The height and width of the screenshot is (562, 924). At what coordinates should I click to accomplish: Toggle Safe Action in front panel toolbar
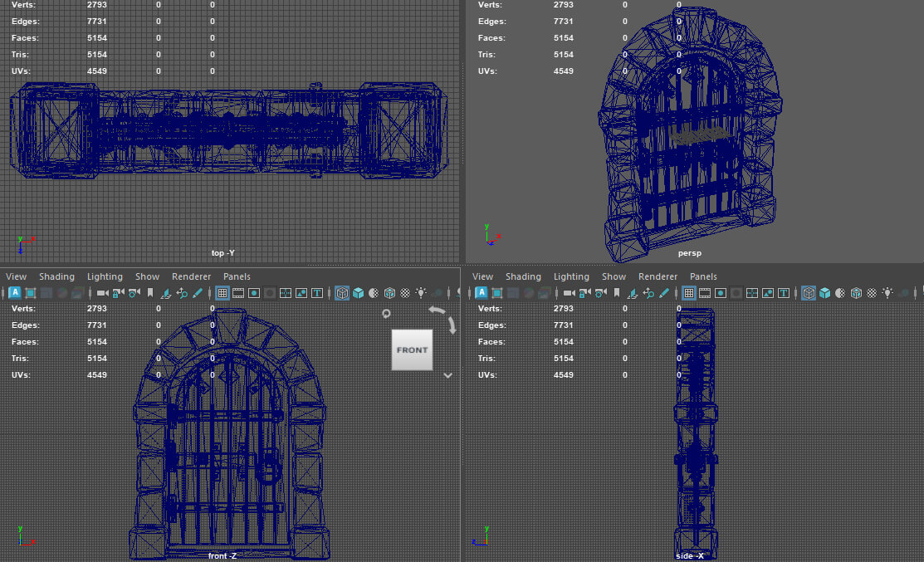pyautogui.click(x=301, y=293)
